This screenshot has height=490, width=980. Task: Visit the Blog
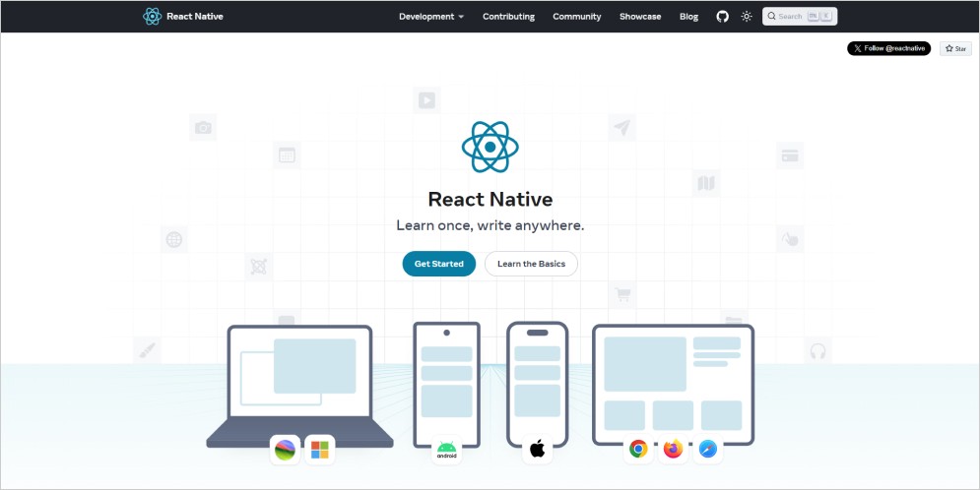tap(688, 16)
